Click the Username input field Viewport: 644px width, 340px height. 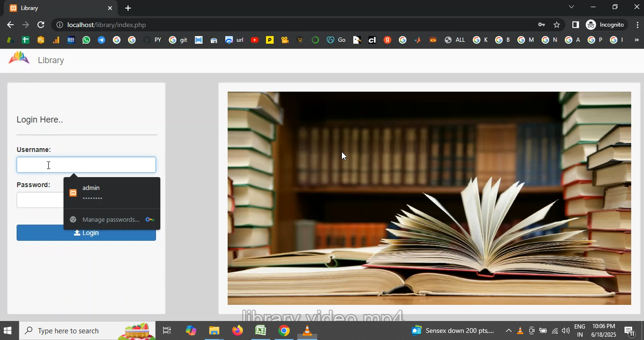[86, 165]
